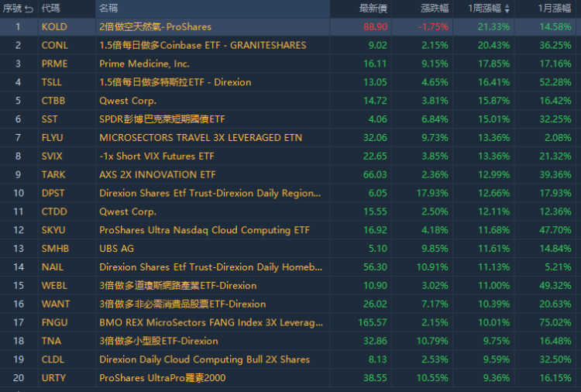Select the SST ticker code

[50, 119]
